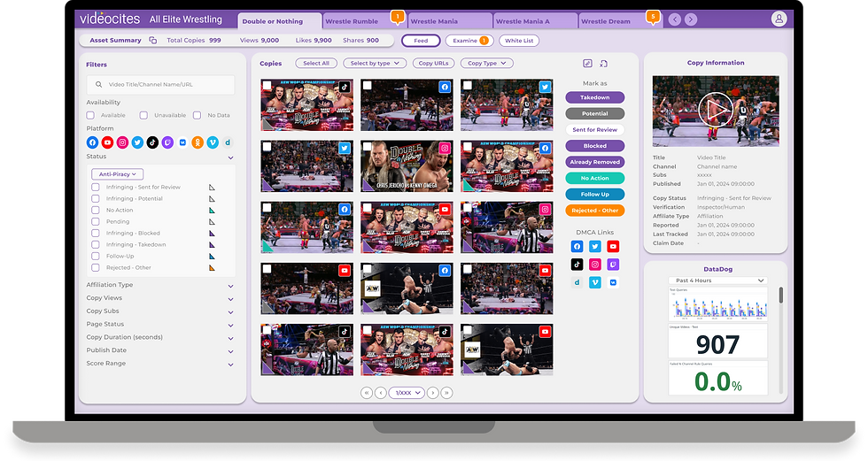Check the Available availability box
Screen dimensions: 868x461
tap(90, 115)
